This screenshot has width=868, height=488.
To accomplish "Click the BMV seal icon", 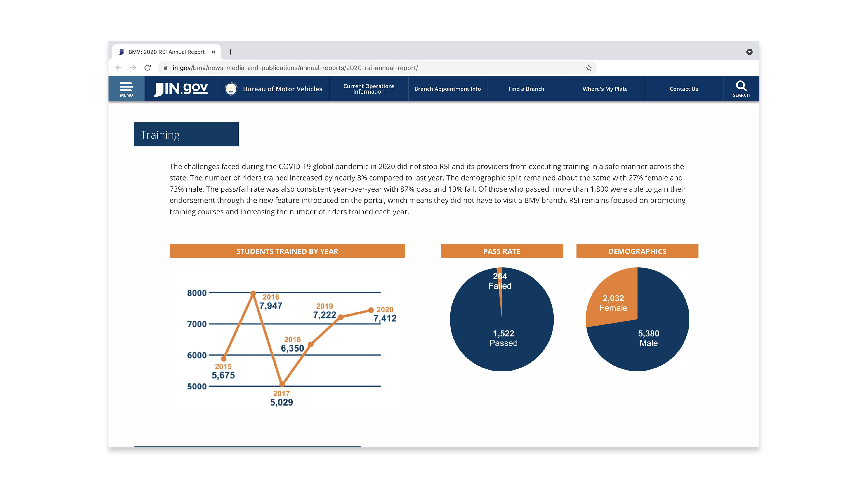I will (231, 89).
